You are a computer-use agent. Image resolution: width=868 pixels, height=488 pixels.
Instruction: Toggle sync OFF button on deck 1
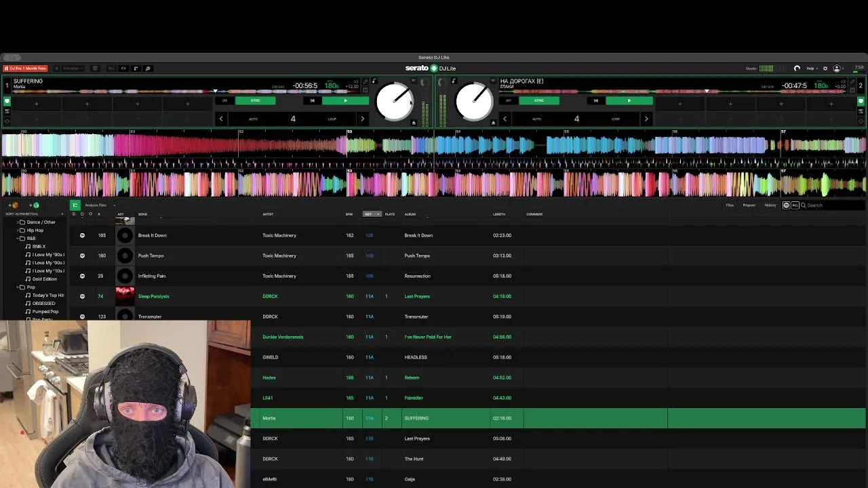(225, 100)
